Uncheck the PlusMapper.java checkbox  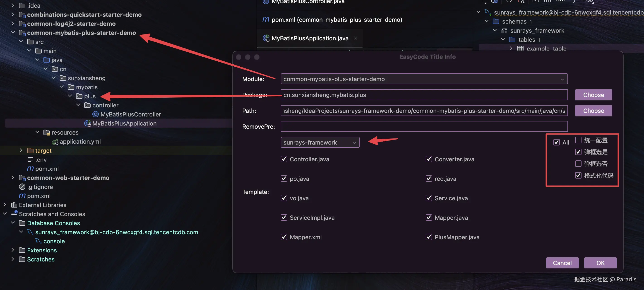coord(428,237)
